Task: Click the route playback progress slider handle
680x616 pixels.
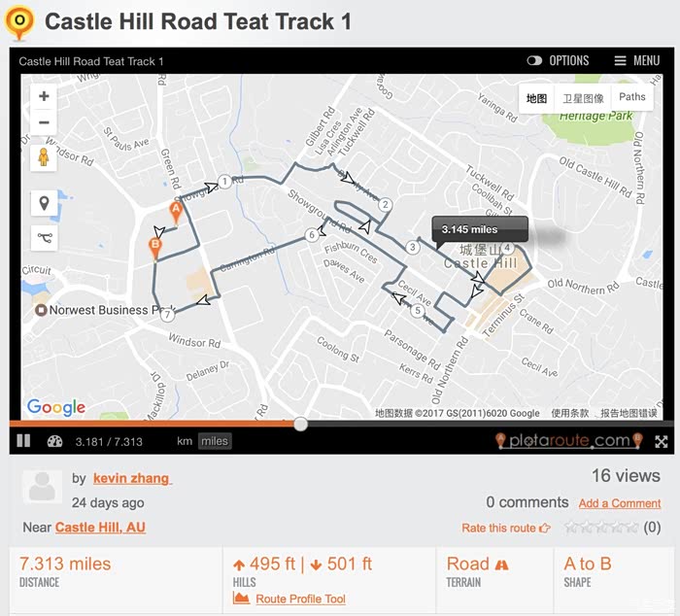Action: pos(301,424)
